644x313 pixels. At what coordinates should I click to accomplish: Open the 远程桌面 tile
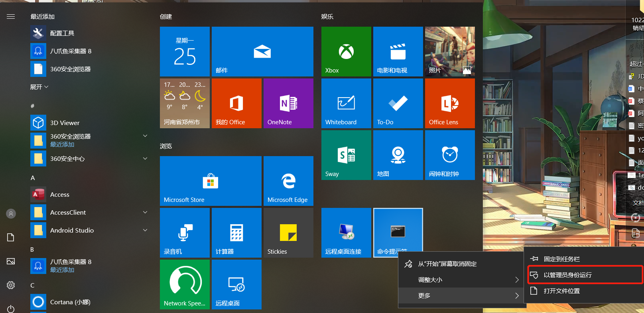236,284
